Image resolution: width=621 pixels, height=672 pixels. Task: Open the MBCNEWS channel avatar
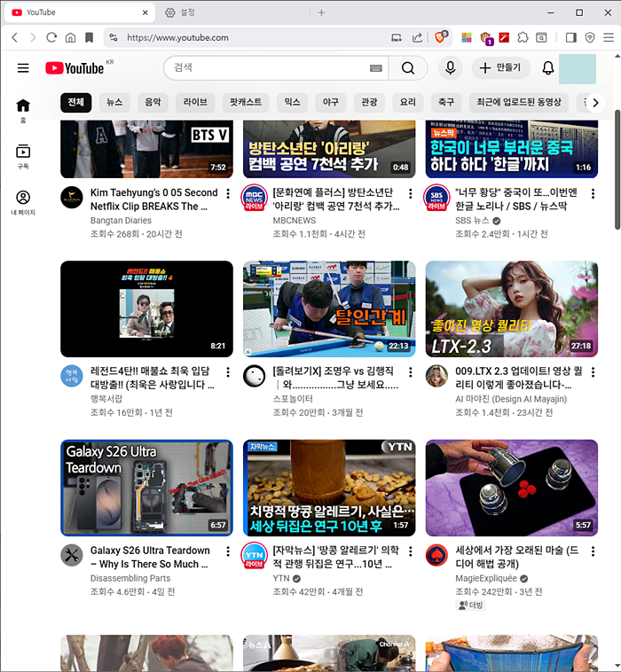[x=255, y=198]
